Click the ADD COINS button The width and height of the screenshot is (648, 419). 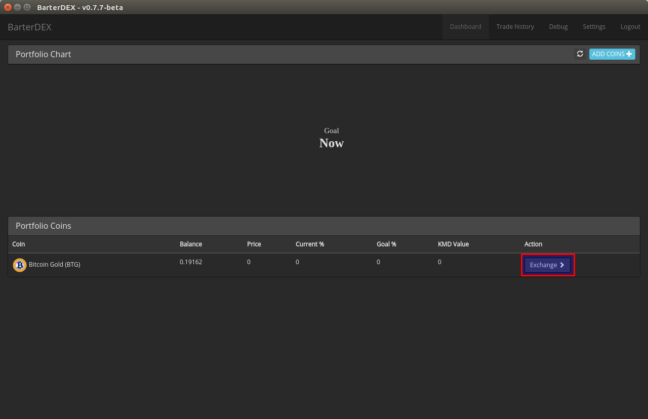(612, 54)
